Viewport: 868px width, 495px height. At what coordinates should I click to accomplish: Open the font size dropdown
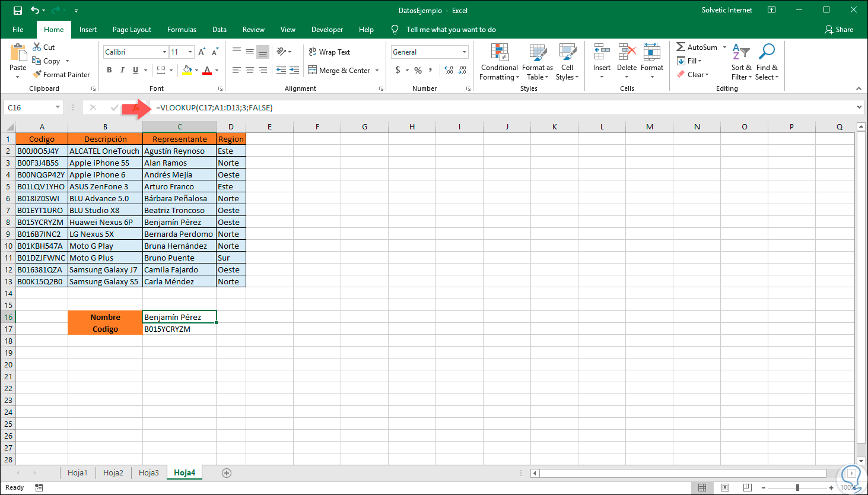click(190, 52)
